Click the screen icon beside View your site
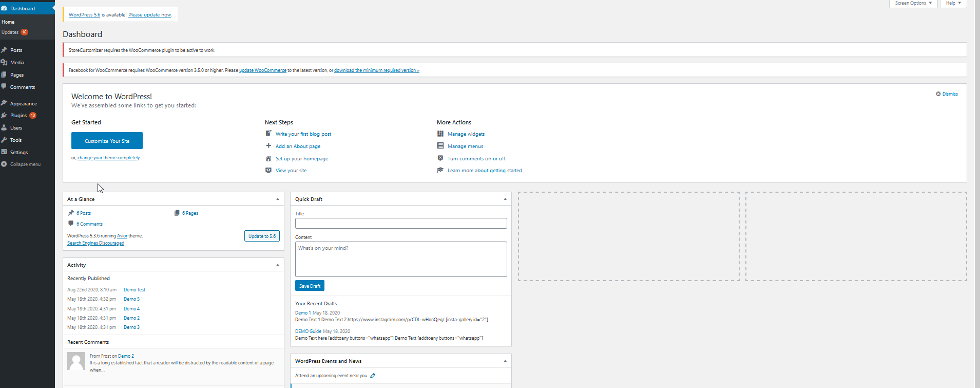The height and width of the screenshot is (388, 980). coord(268,170)
